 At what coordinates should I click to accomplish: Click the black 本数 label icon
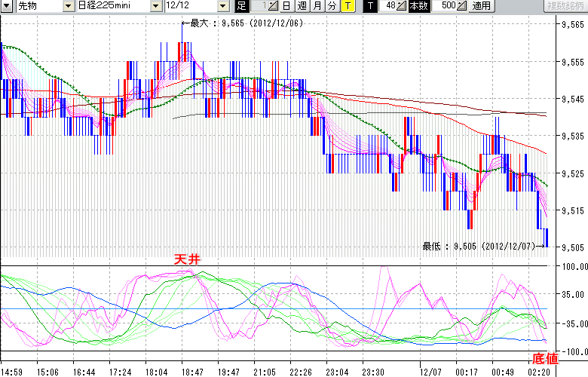[418, 6]
